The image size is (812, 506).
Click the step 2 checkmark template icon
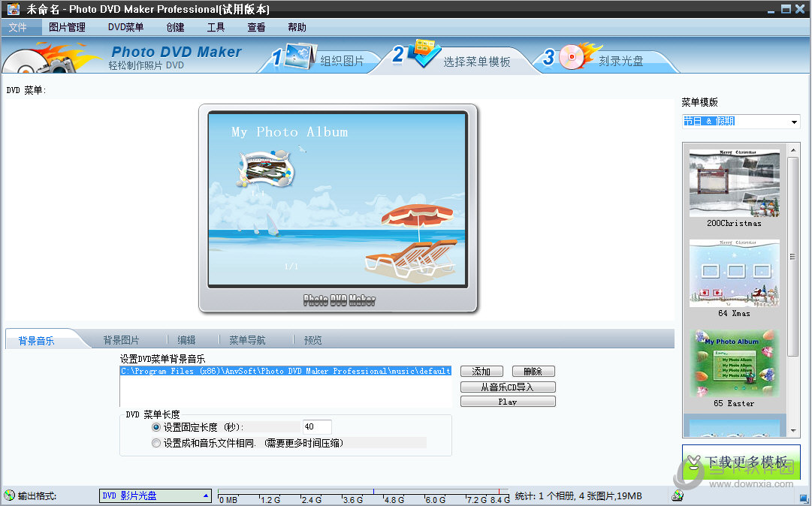click(424, 53)
